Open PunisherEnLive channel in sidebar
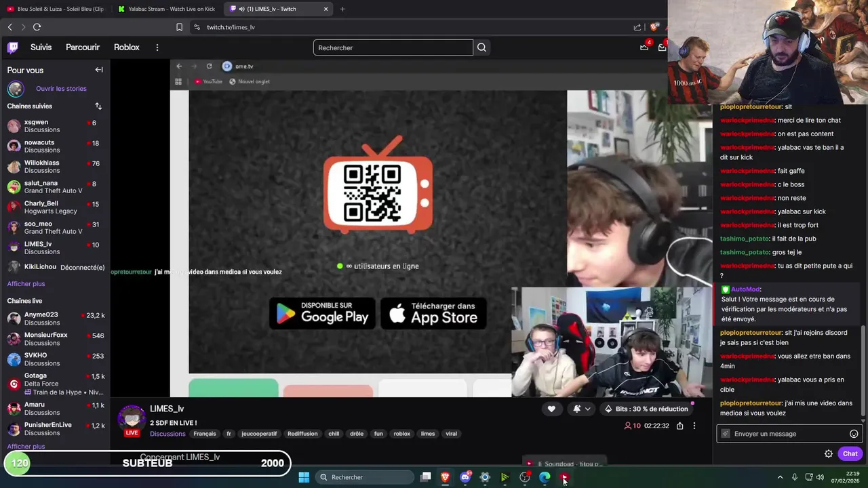Viewport: 868px width, 488px height. [55, 429]
